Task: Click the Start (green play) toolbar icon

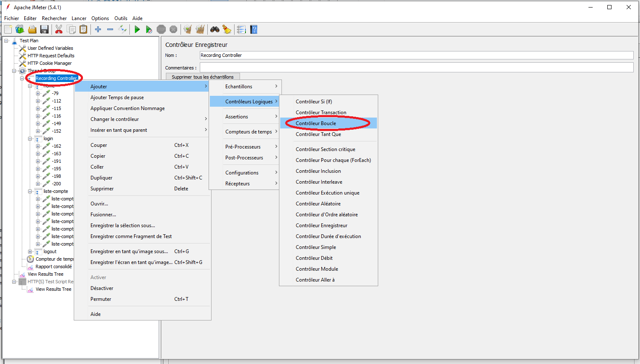Action: pos(137,29)
